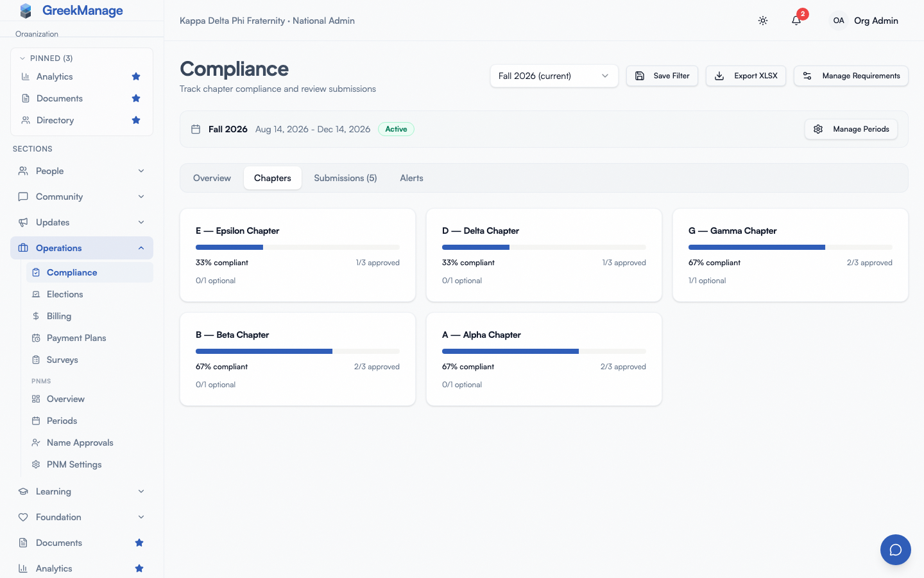
Task: Toggle star on bottom Analytics section
Action: click(x=139, y=568)
